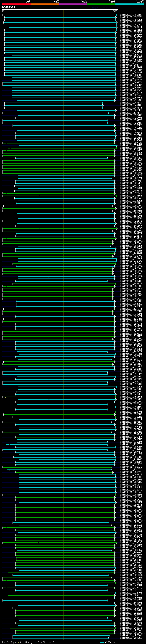Open hit UniRef100_Q47D81
The height and width of the screenshot is (644, 146).
pos(131,570)
